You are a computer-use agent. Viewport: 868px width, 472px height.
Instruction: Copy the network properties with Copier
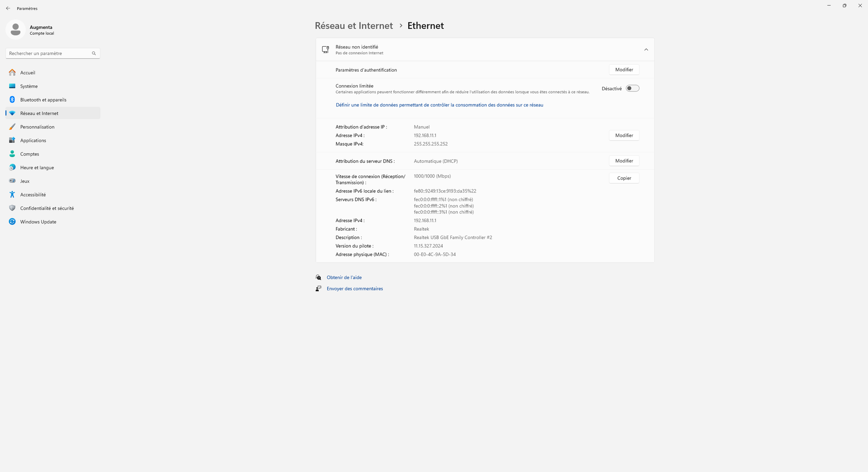[624, 178]
